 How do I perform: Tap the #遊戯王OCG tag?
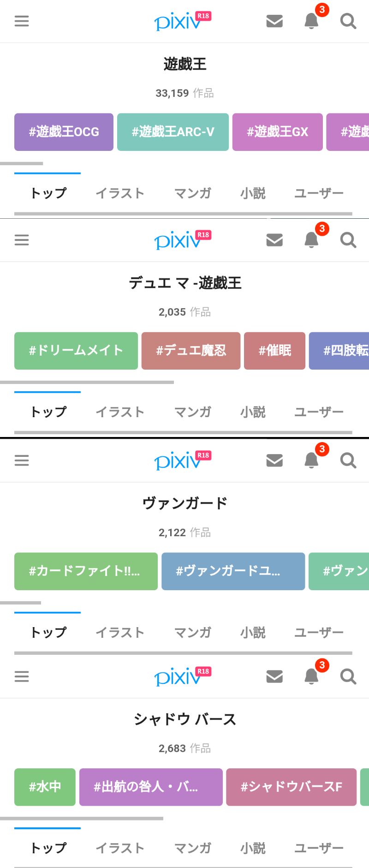tap(64, 132)
